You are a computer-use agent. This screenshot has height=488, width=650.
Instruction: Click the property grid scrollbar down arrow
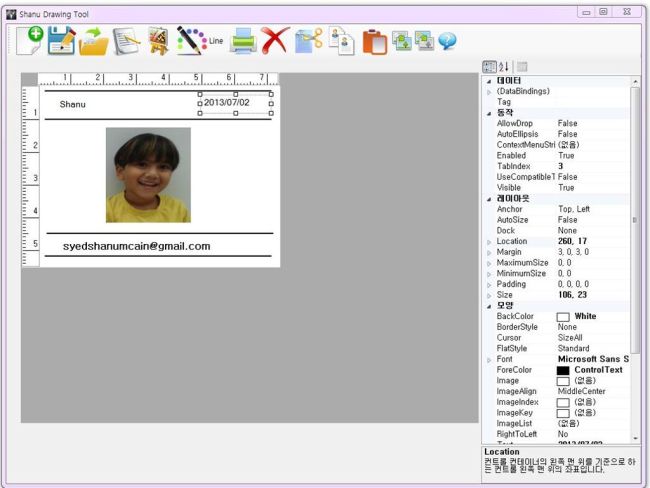(635, 438)
